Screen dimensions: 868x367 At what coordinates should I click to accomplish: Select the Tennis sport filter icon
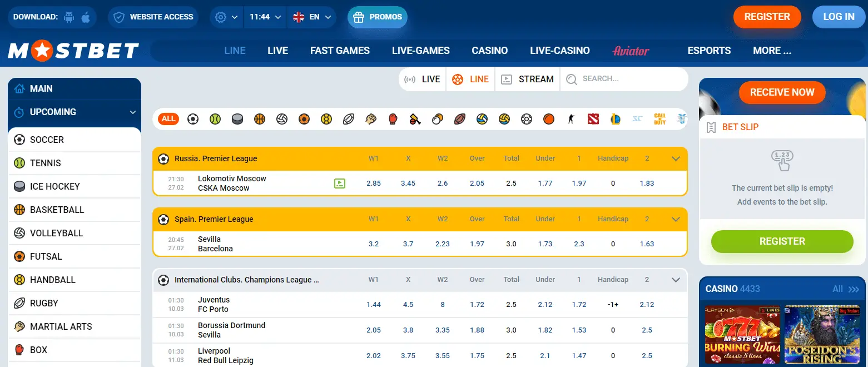click(x=215, y=118)
